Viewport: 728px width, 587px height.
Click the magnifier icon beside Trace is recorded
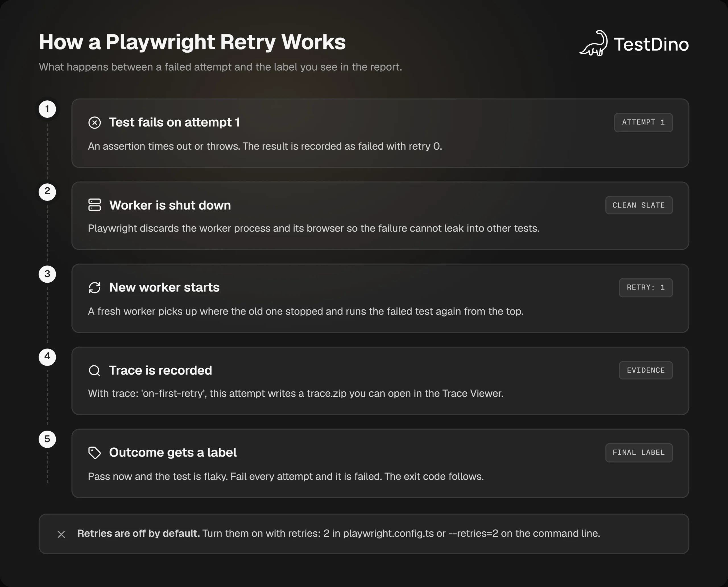pos(95,370)
